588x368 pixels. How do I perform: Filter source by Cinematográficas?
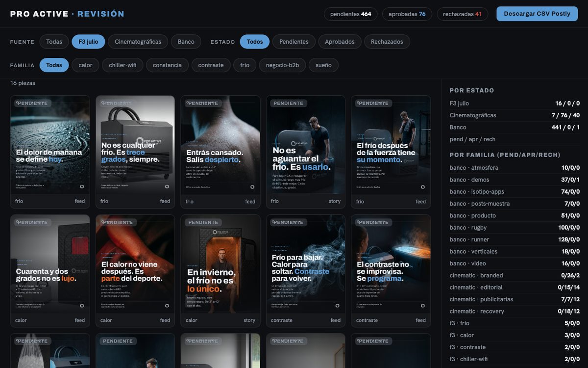point(138,42)
